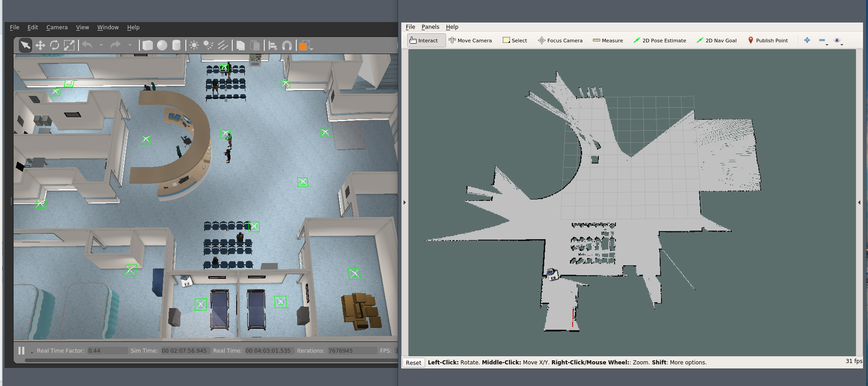Open Gazebo Help menu
Viewport: 868px width, 386px height.
(x=133, y=27)
